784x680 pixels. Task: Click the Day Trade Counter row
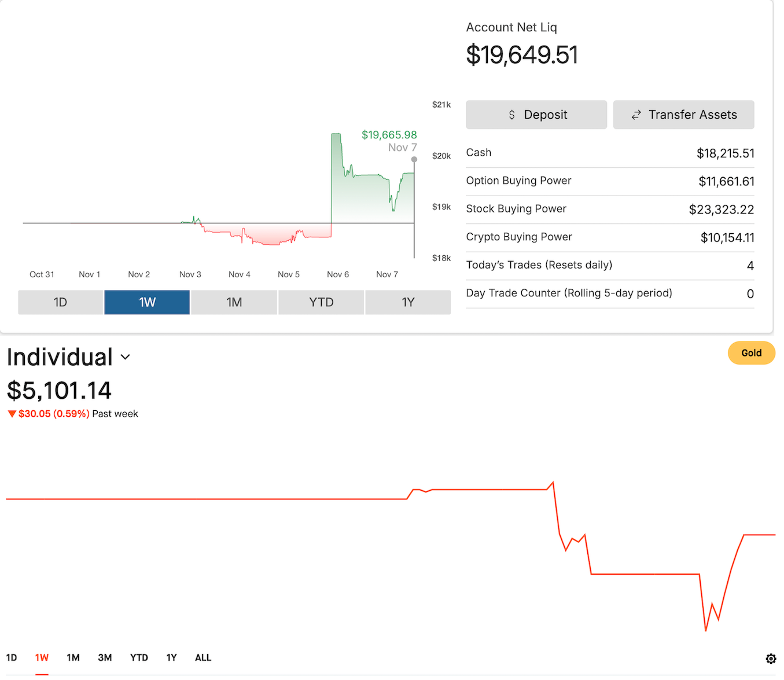(x=610, y=293)
